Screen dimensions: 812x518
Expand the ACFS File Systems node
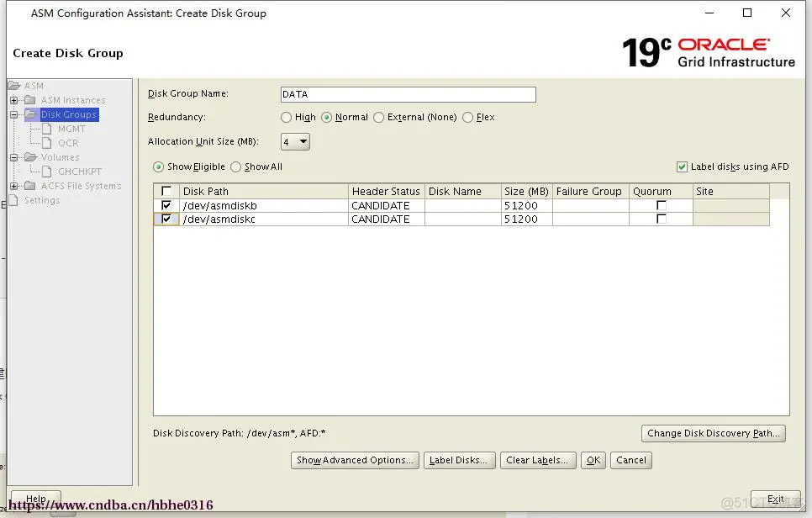click(x=14, y=186)
